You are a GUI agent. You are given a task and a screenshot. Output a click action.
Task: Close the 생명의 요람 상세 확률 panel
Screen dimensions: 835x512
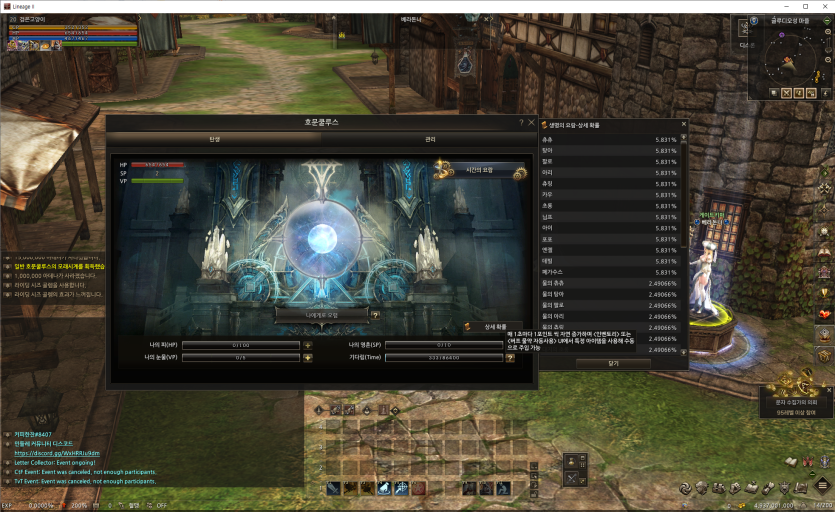click(x=684, y=124)
